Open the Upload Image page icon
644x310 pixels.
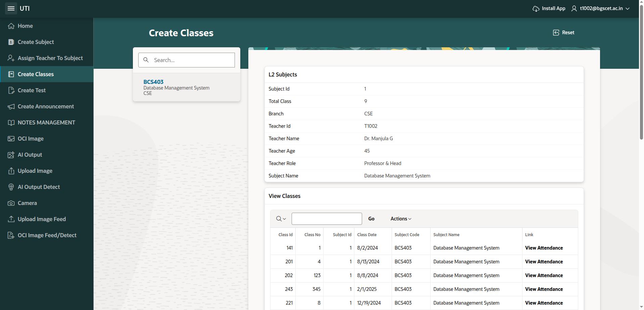pyautogui.click(x=11, y=171)
